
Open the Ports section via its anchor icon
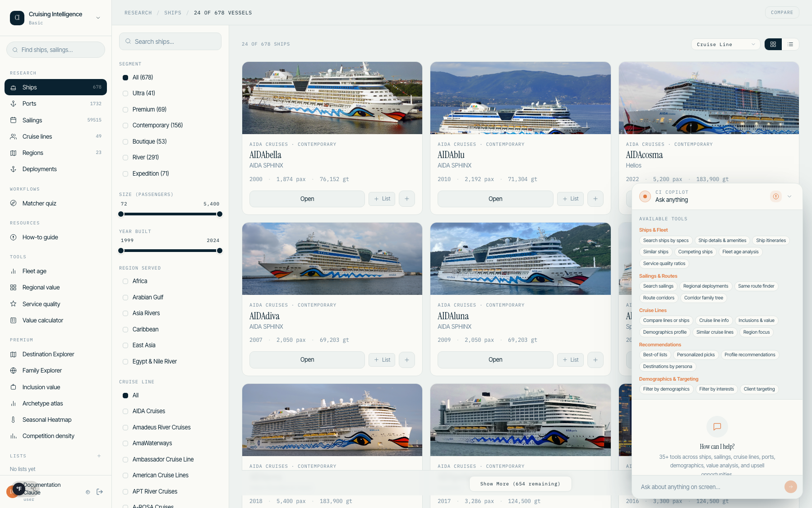(x=14, y=104)
